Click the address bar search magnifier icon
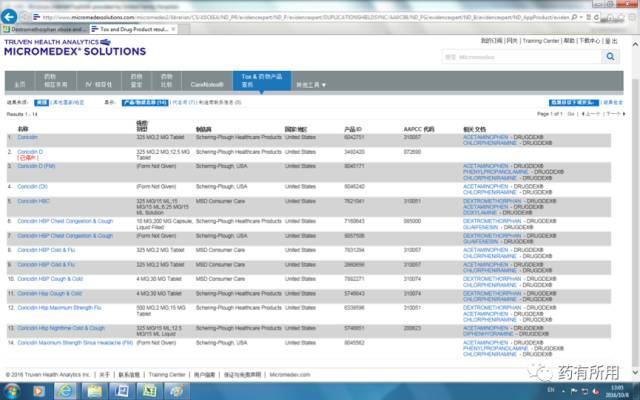 coord(574,18)
